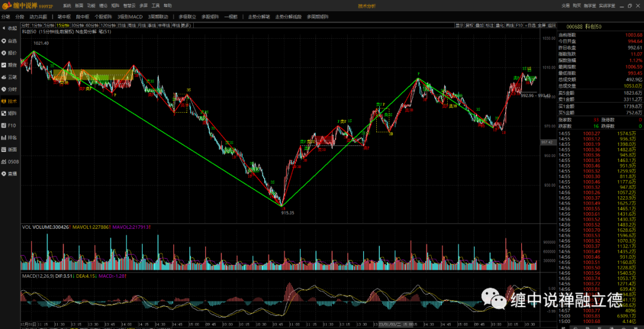644x329 pixels.
Task: Open the 功能 menu
Action: [x=91, y=6]
